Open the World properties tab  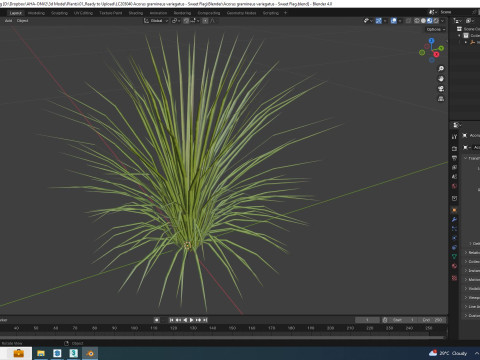454,186
